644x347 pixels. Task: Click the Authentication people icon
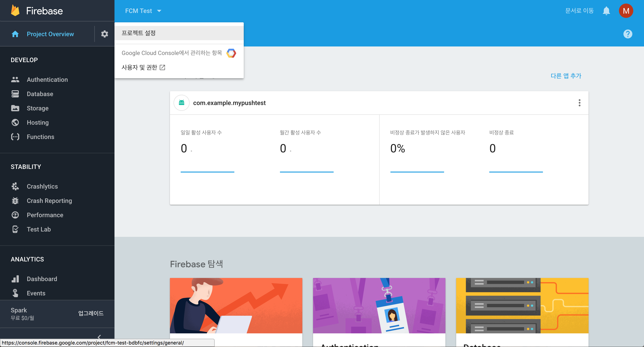[15, 80]
